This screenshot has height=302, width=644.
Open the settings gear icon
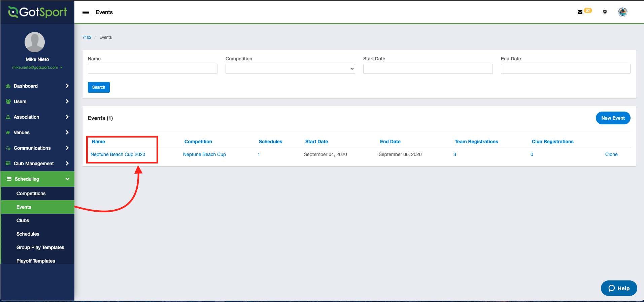(x=605, y=12)
